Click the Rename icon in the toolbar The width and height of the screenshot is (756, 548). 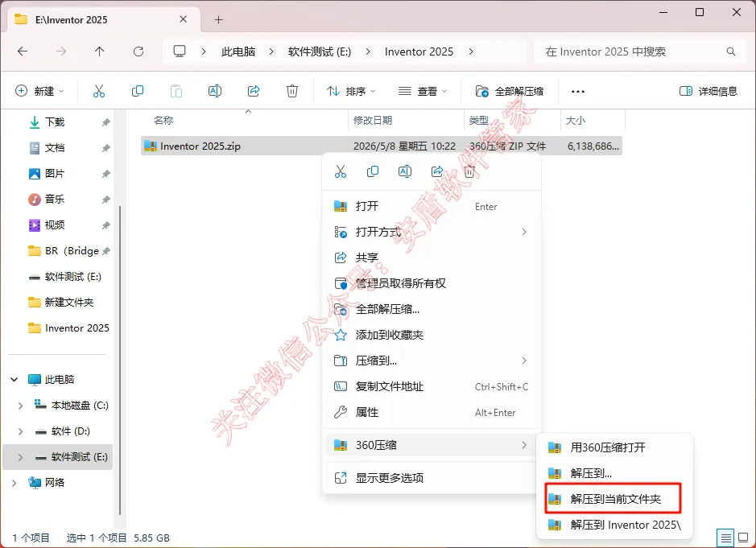click(x=214, y=91)
